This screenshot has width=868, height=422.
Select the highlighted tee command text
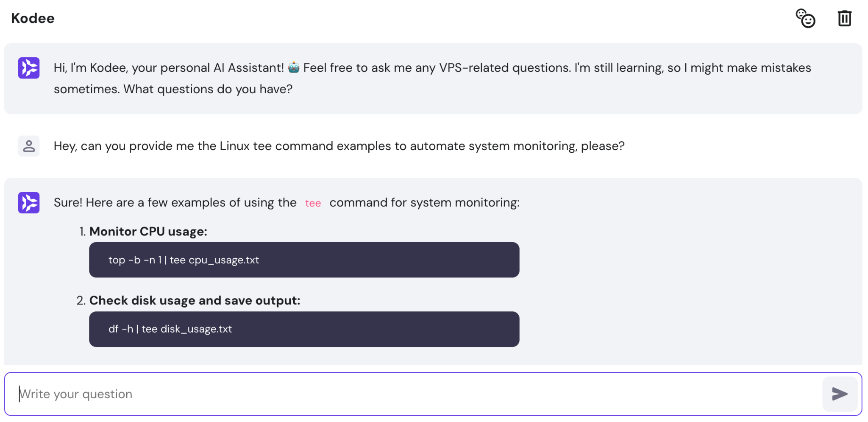pyautogui.click(x=313, y=203)
